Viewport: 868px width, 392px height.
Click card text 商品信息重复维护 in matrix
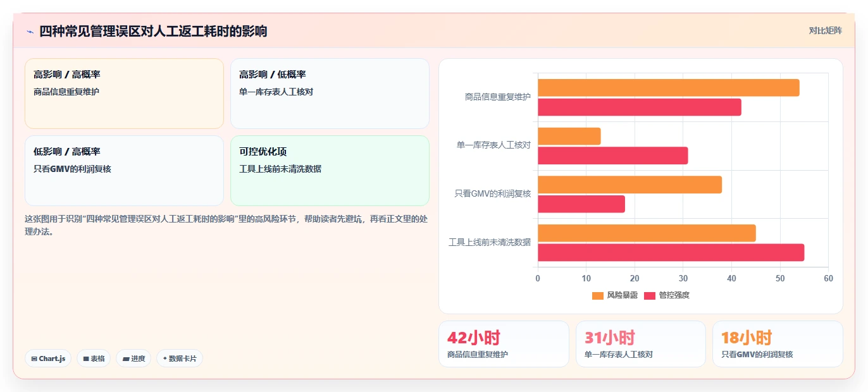[x=66, y=92]
